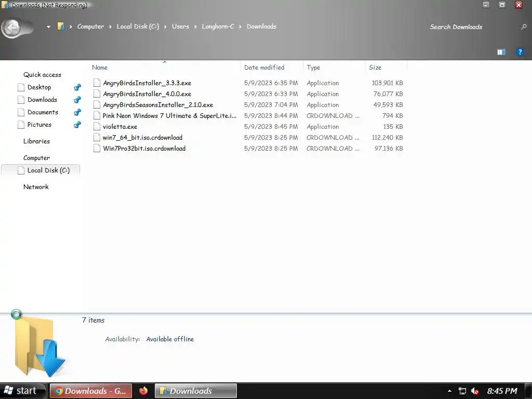Select file name AngryBirdsInstaller_4.0.0.exe

pos(147,94)
